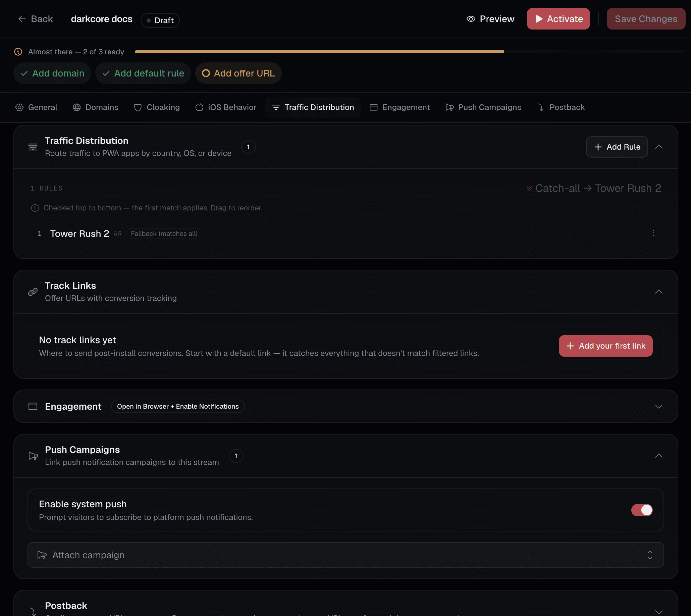Click the Postback section arrow icon
This screenshot has width=691, height=616.
[x=33, y=611]
